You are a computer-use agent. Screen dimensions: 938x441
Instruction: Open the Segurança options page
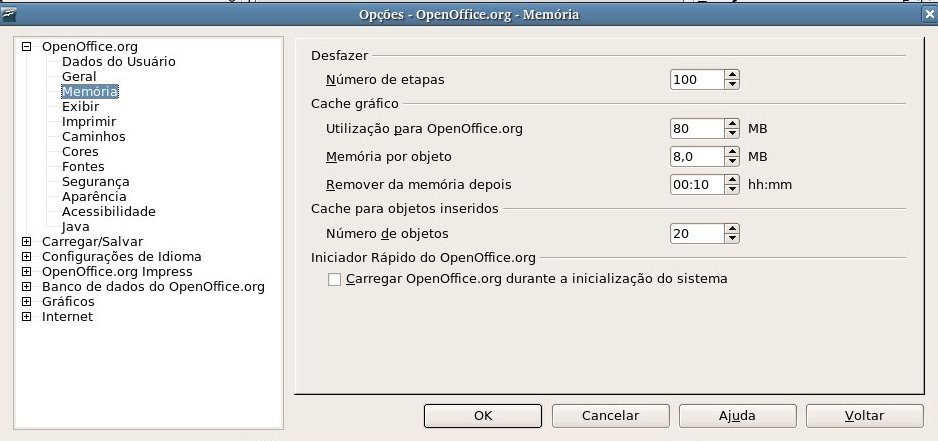pyautogui.click(x=96, y=181)
